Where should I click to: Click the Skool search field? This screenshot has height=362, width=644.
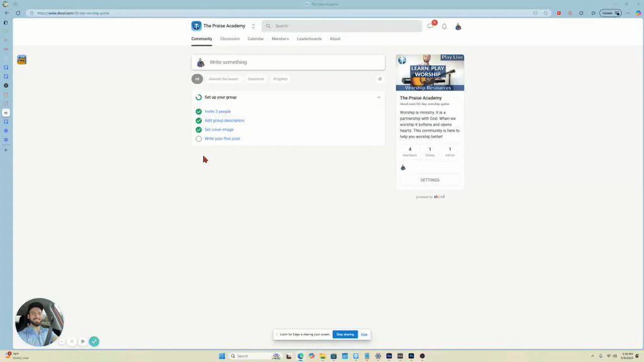pyautogui.click(x=341, y=26)
